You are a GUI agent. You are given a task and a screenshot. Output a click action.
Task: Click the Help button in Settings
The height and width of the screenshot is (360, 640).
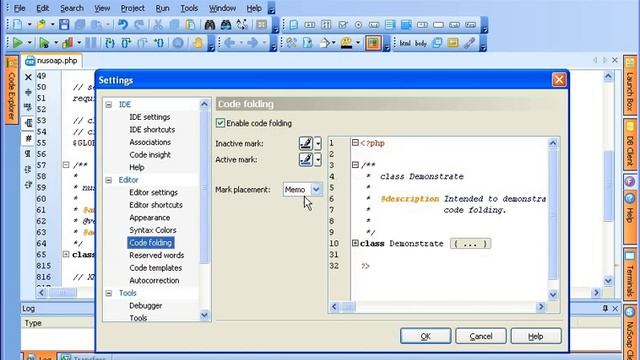tap(536, 336)
